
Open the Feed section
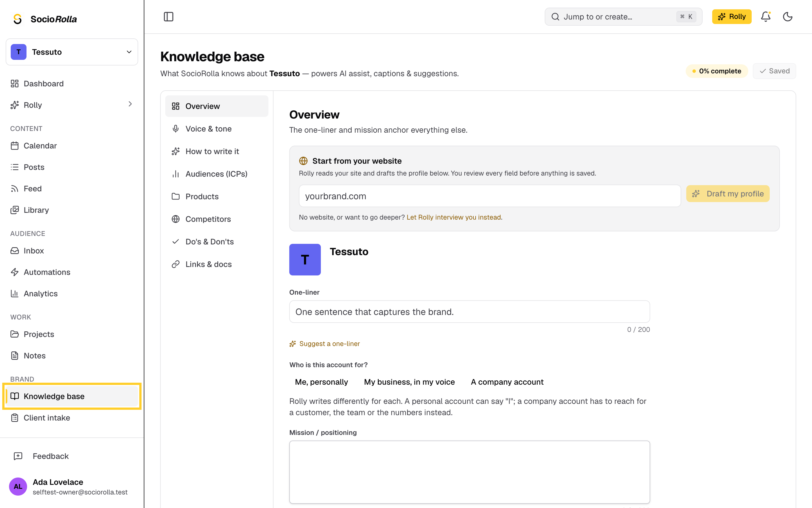coord(72,189)
